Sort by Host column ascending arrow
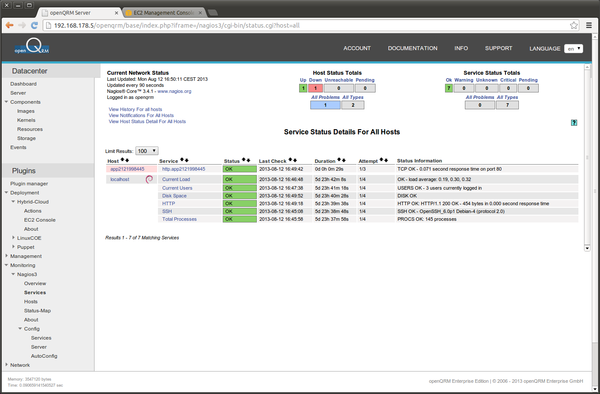600x394 pixels. tap(122, 160)
